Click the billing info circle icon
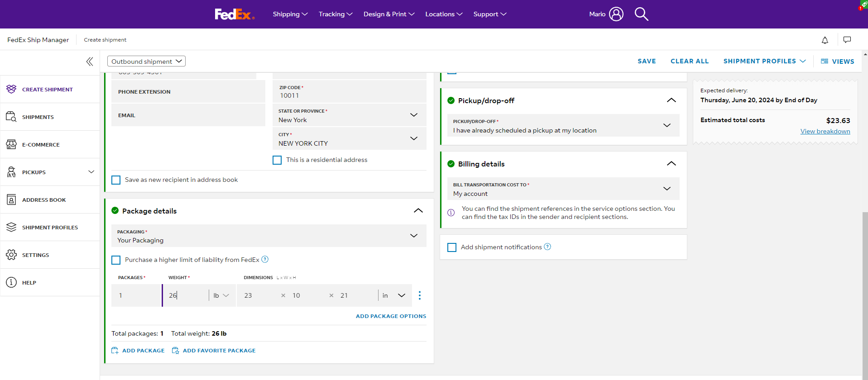The image size is (868, 380). (x=451, y=213)
